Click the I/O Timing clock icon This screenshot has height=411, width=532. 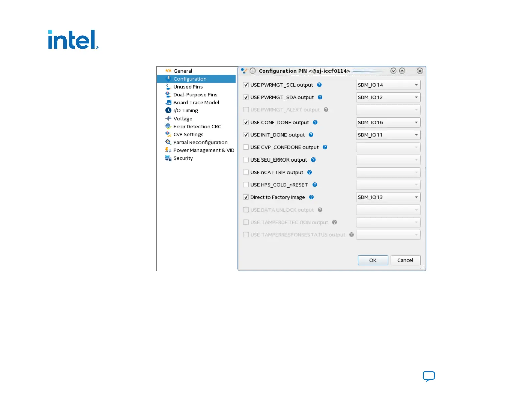[x=168, y=110]
